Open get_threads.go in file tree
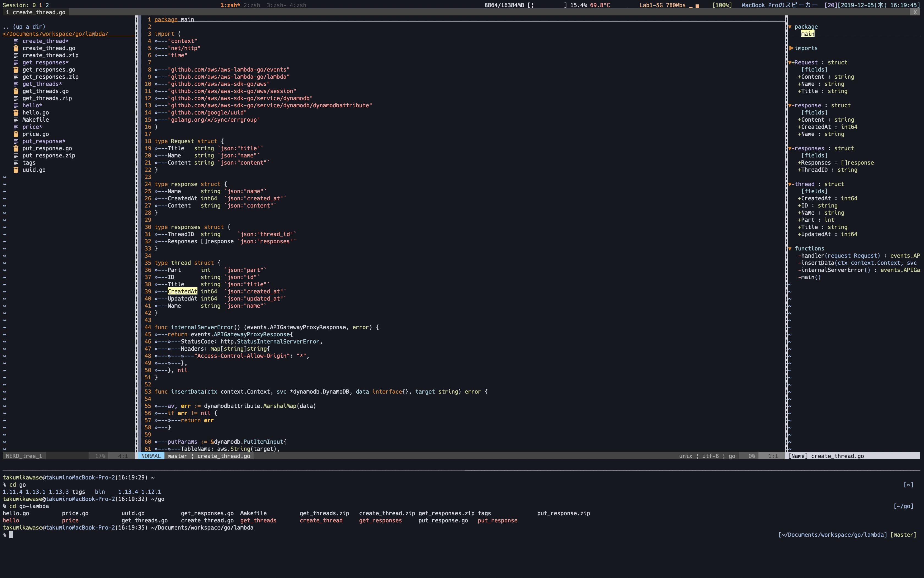This screenshot has height=578, width=924. (x=45, y=91)
